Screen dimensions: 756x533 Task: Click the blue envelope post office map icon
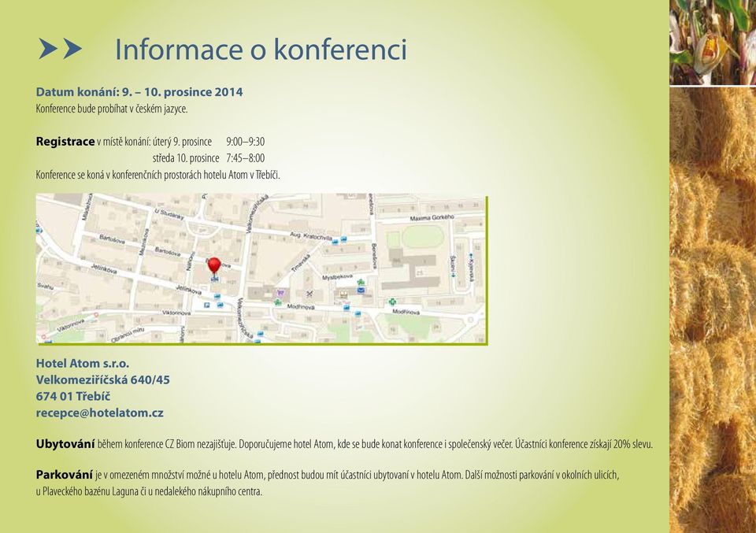[x=361, y=290]
